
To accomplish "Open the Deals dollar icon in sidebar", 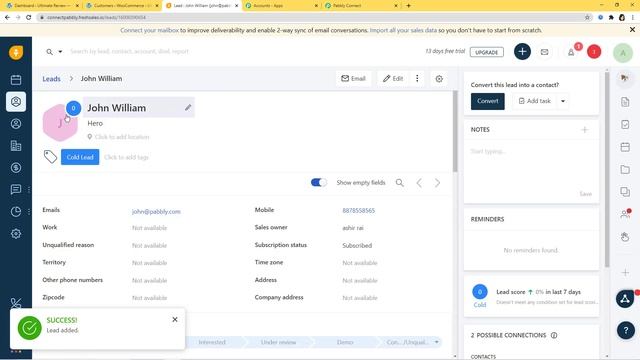I will click(x=16, y=168).
